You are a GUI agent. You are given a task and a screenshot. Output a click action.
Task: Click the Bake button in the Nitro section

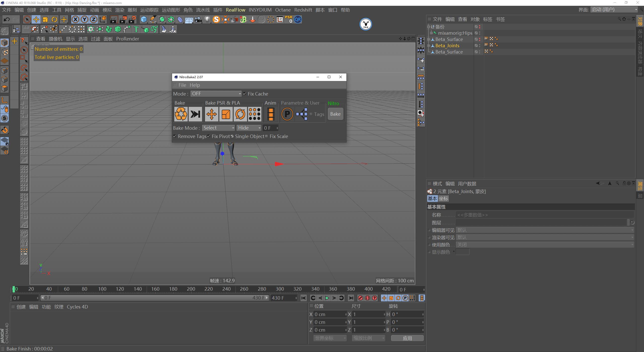click(x=335, y=114)
